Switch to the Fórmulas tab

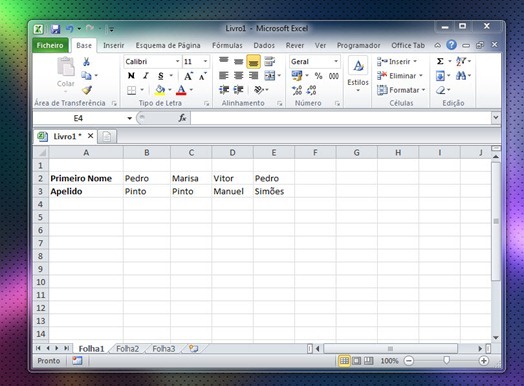coord(227,45)
